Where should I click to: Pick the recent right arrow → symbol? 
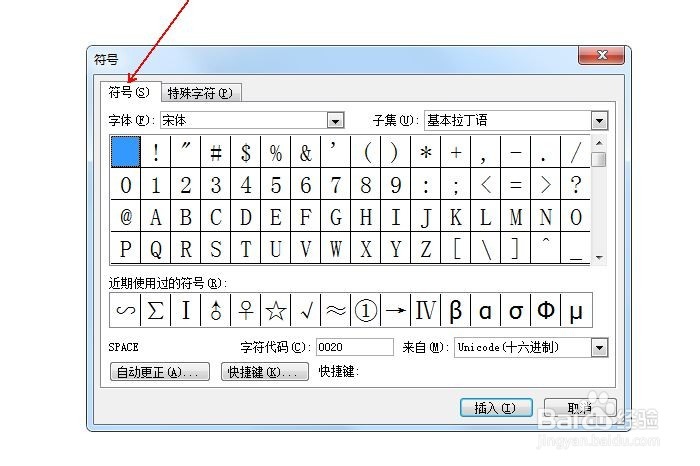tap(396, 310)
